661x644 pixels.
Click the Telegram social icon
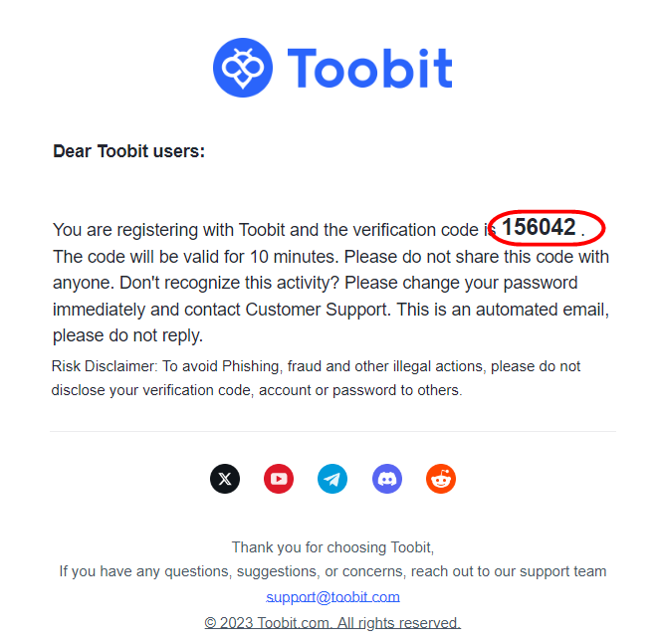[x=332, y=479]
